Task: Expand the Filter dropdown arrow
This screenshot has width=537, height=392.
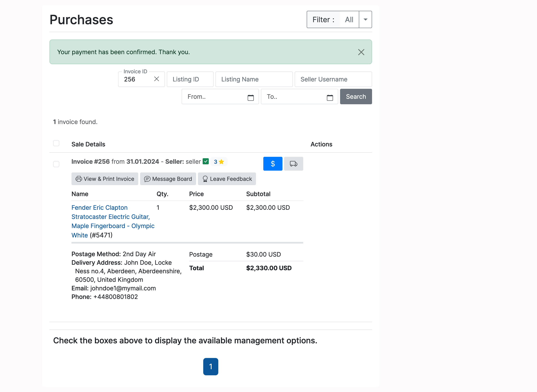Action: (x=366, y=20)
